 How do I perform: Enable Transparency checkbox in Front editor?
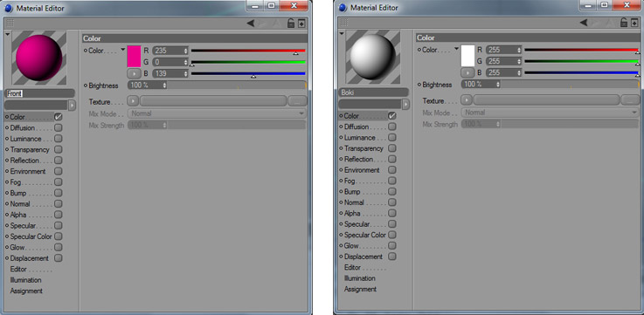click(59, 150)
